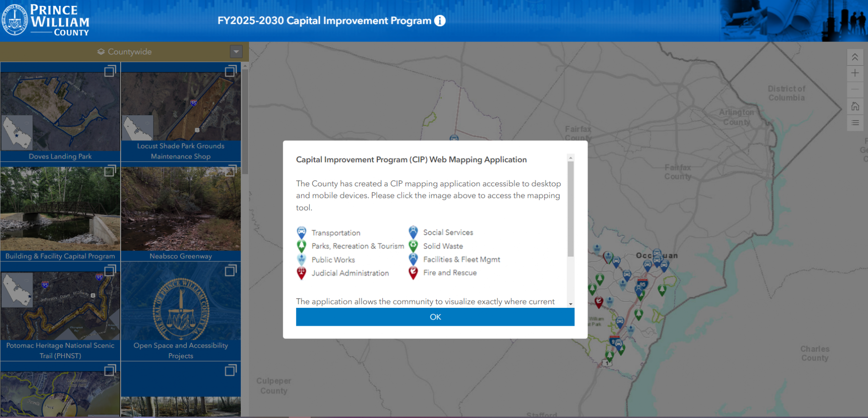Screen dimensions: 868x418
Task: Open Potomac Heritage Trail map thumbnail
Action: [60, 306]
